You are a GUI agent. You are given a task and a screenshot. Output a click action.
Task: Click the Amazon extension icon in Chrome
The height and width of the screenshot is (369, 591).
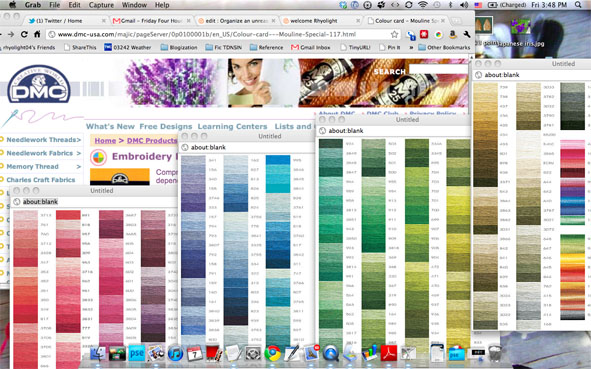(x=453, y=35)
